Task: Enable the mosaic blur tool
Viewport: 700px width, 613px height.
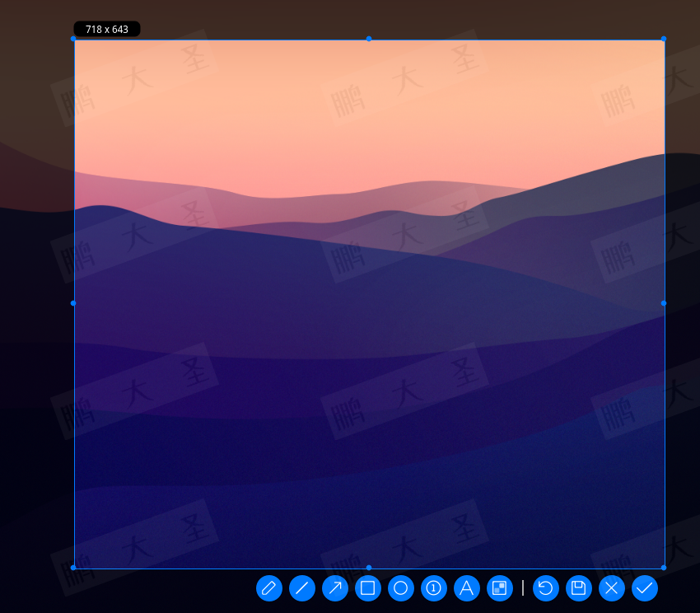Action: (500, 588)
